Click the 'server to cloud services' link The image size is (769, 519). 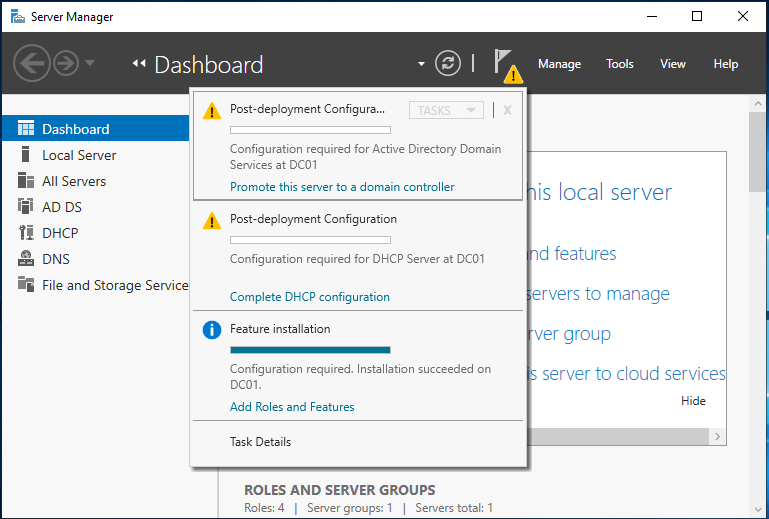[x=626, y=374]
